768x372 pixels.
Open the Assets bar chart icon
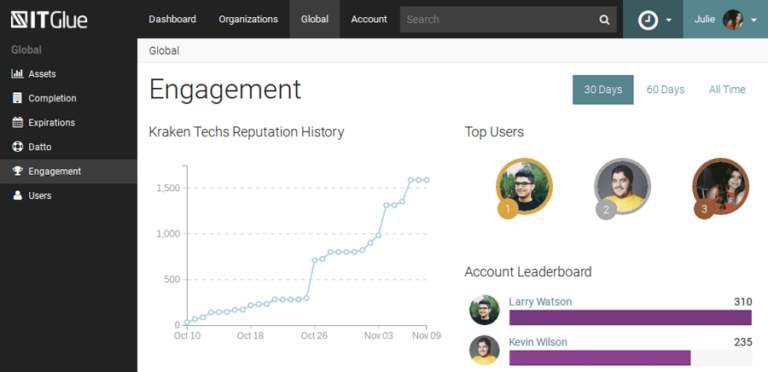pos(17,74)
